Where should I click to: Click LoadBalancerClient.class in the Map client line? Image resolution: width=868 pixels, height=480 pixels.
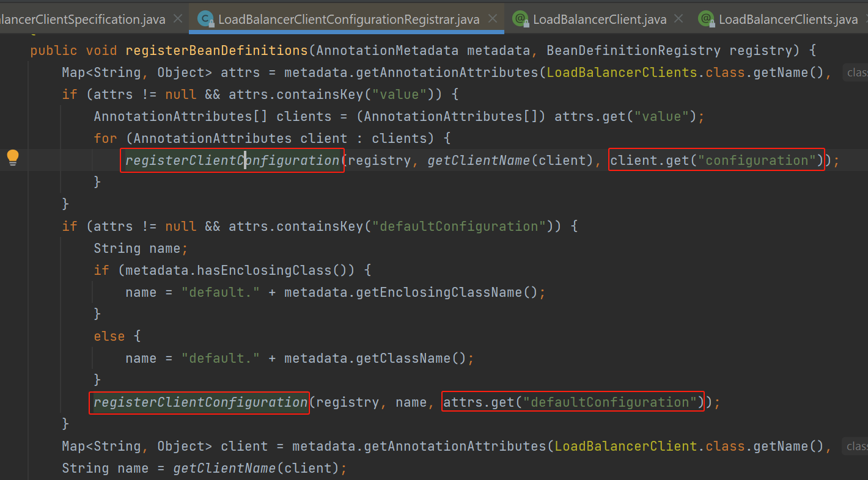click(x=649, y=446)
